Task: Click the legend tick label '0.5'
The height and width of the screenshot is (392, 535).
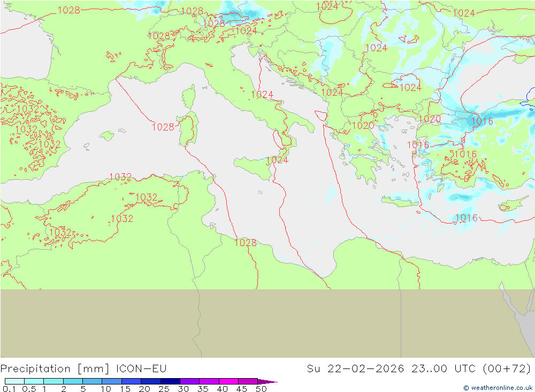Action: [29, 389]
